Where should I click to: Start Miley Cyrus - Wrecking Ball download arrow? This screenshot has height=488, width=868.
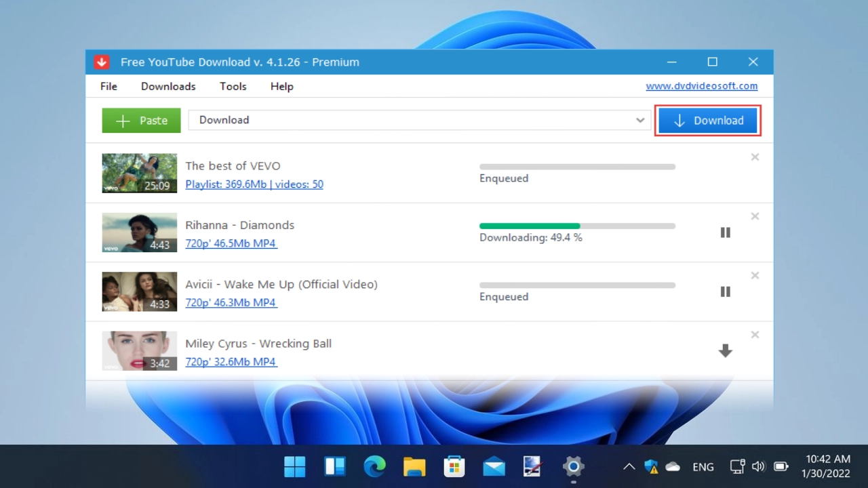click(x=726, y=350)
